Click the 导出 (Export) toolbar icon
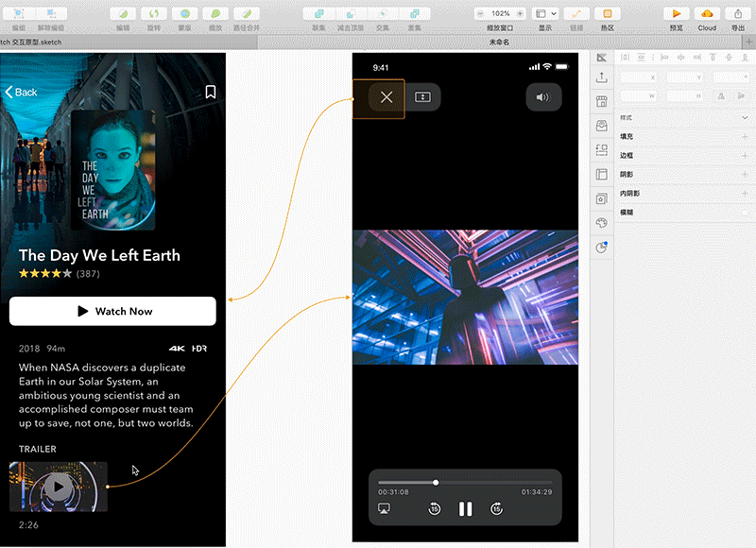 [738, 13]
